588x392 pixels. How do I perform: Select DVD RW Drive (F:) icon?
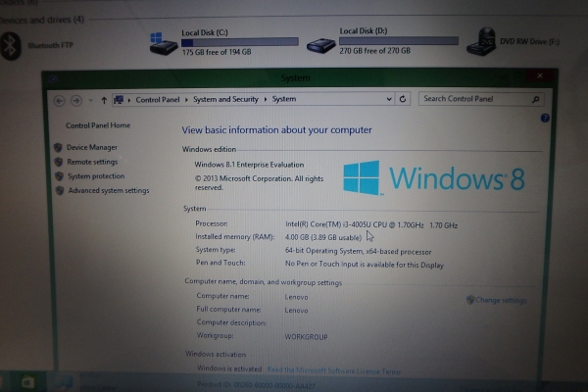[x=481, y=41]
